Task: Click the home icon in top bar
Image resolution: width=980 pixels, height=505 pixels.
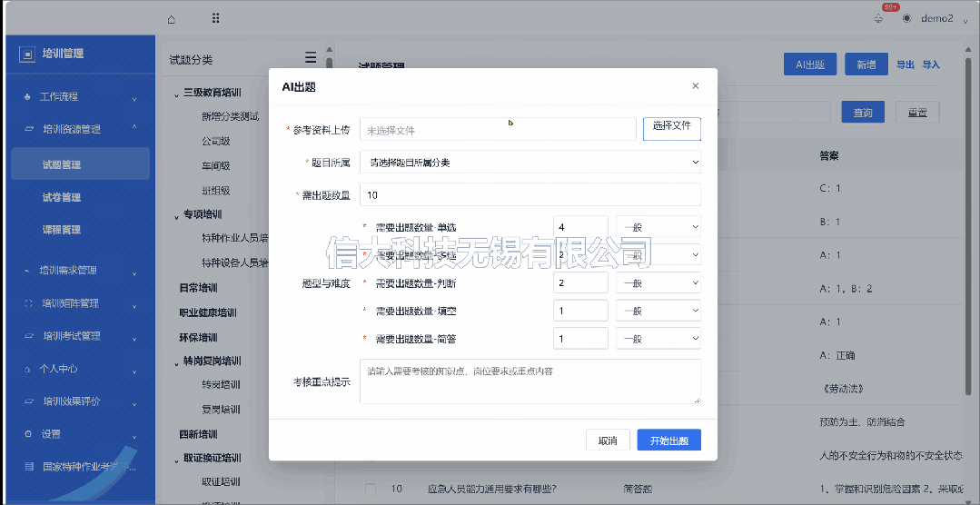Action: coord(172,19)
